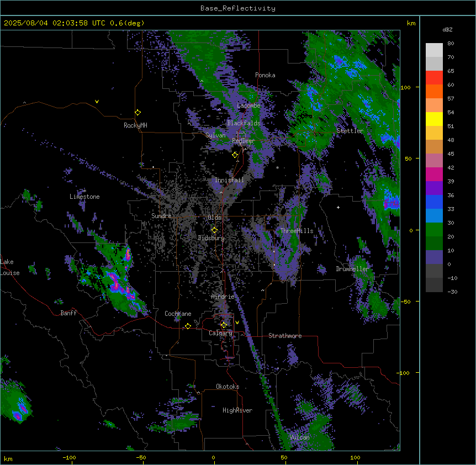Pick the bright green 20-30 dBZ legend swatch
This screenshot has height=465, width=476.
[434, 230]
